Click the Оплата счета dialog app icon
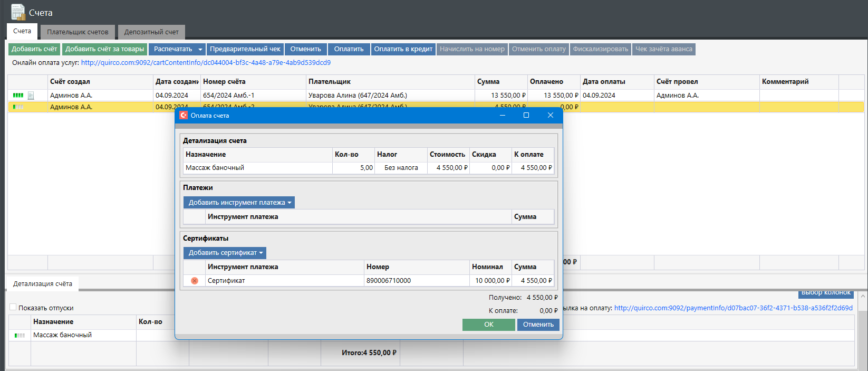Screen dimensions: 868x371 tap(184, 115)
